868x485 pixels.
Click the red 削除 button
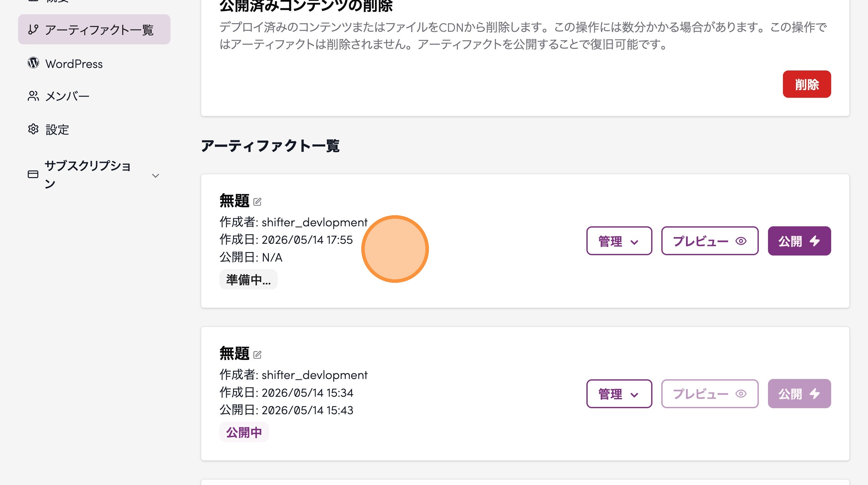[x=807, y=84]
